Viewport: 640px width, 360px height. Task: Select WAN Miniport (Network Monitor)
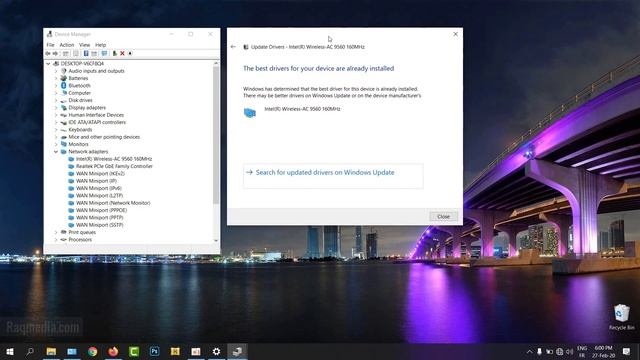coord(113,203)
